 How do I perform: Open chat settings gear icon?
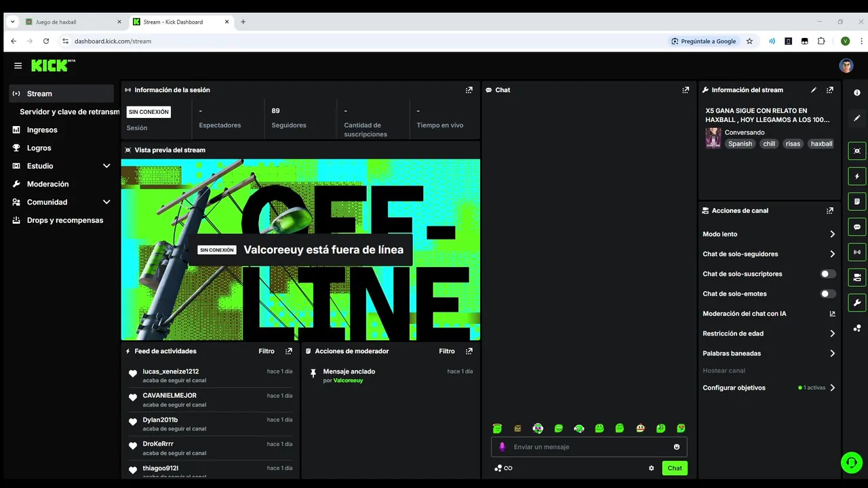[x=651, y=468]
